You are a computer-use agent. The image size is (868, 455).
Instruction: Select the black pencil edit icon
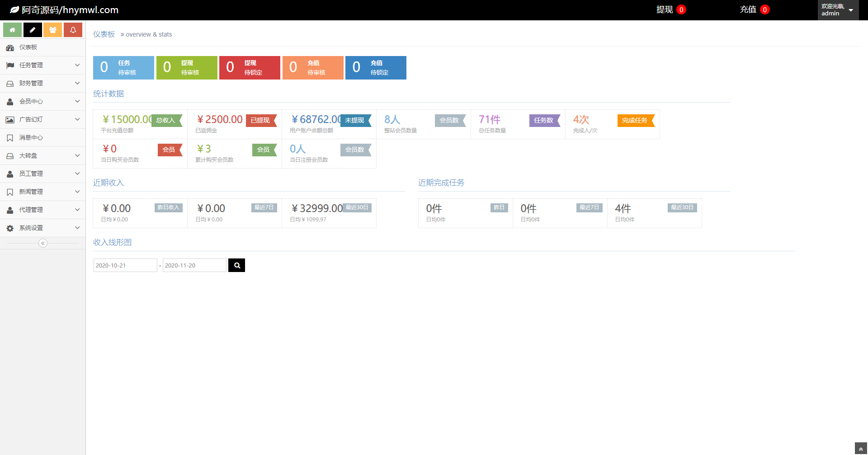[x=33, y=30]
